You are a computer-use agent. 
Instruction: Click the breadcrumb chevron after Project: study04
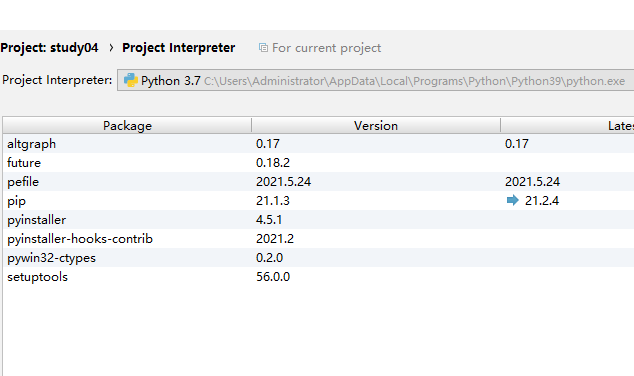[x=111, y=48]
